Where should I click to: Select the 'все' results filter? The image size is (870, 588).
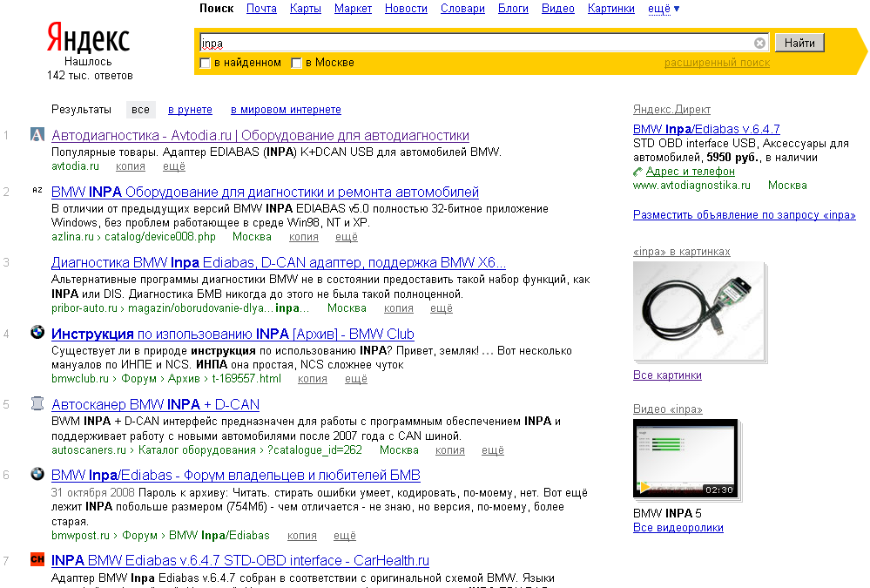[140, 110]
